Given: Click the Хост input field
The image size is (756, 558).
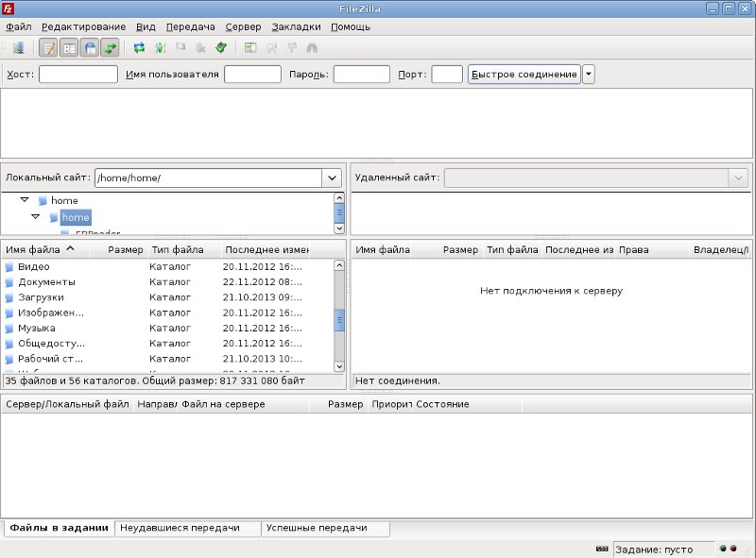Looking at the screenshot, I should pyautogui.click(x=77, y=75).
